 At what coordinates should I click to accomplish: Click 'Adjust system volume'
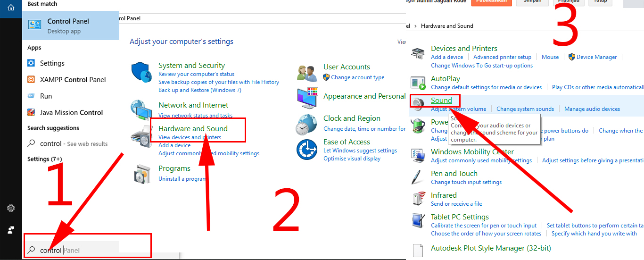coord(458,109)
